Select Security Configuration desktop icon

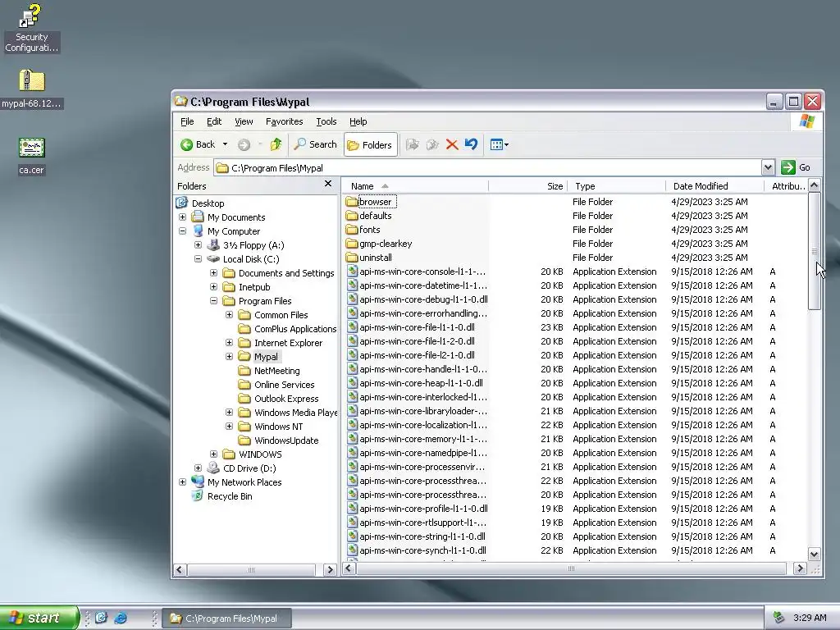coord(31,28)
